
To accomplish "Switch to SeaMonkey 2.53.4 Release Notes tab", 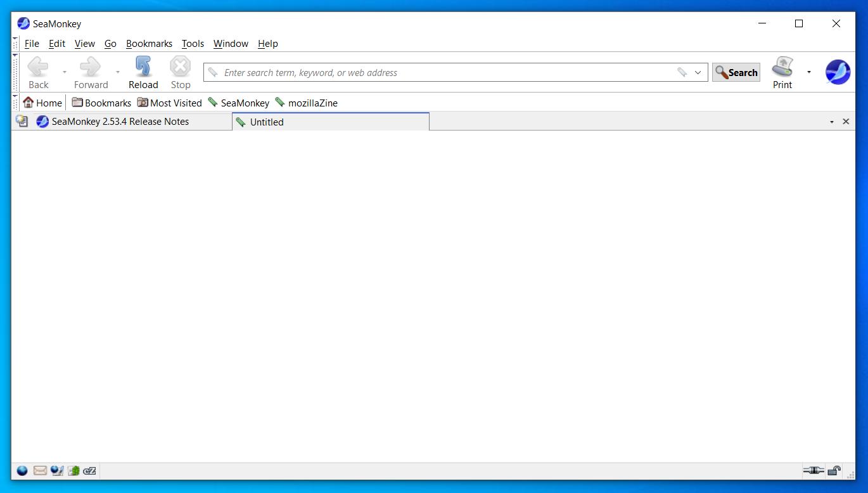I will coord(131,122).
